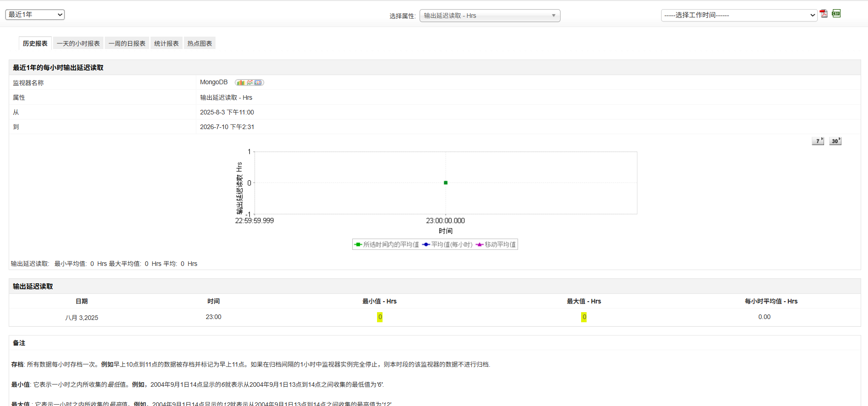
Task: Open the 选择属性 attribute dropdown
Action: point(490,16)
